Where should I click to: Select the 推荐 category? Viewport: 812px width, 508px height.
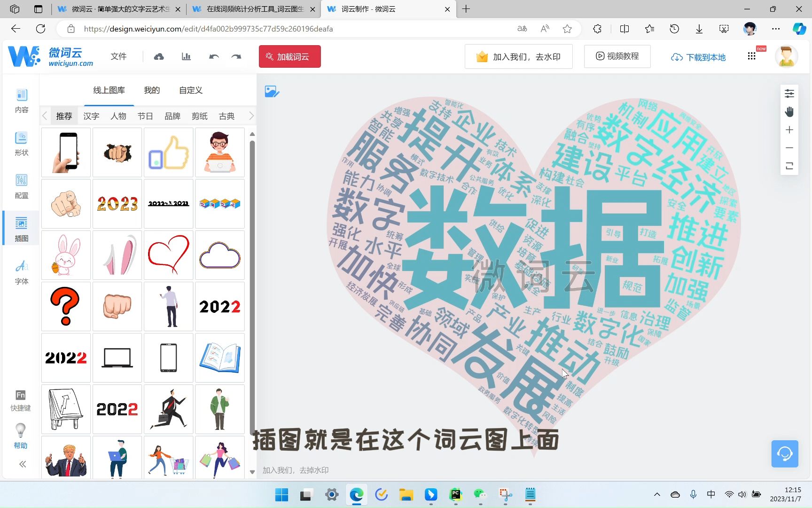click(64, 116)
